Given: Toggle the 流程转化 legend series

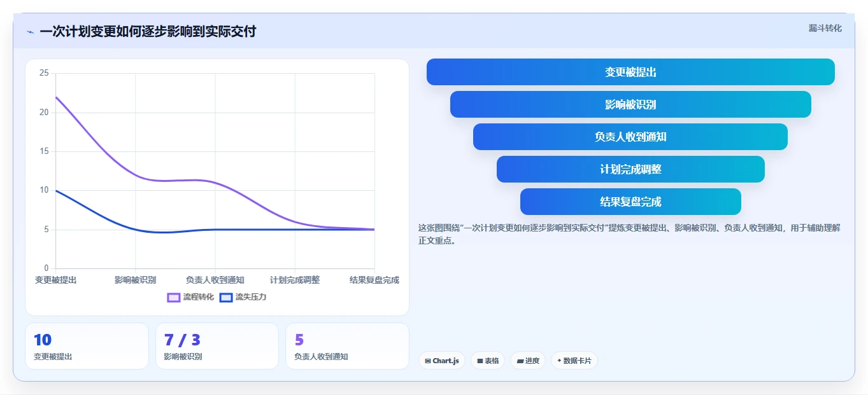Looking at the screenshot, I should pyautogui.click(x=190, y=297).
